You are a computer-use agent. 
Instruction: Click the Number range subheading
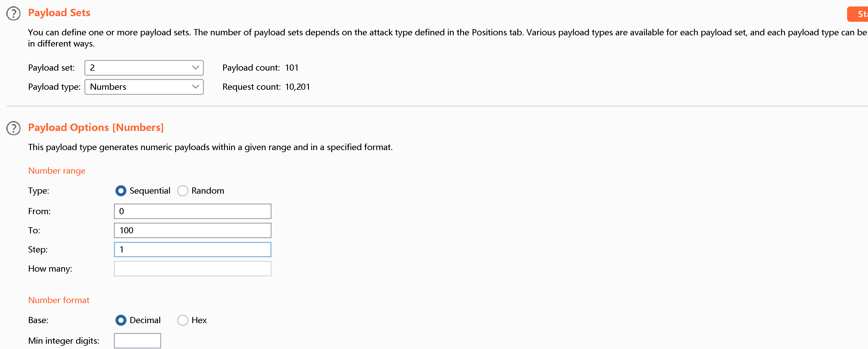pyautogui.click(x=57, y=171)
